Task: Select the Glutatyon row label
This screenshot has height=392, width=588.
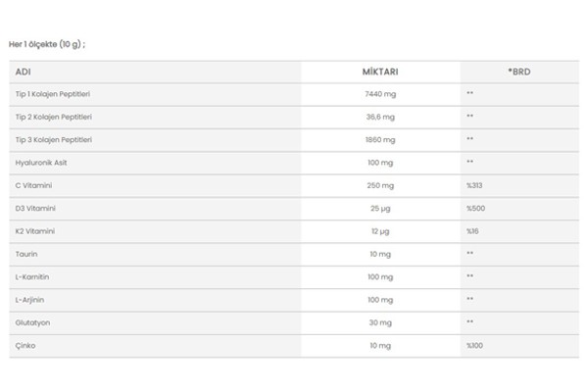Action: tap(33, 322)
